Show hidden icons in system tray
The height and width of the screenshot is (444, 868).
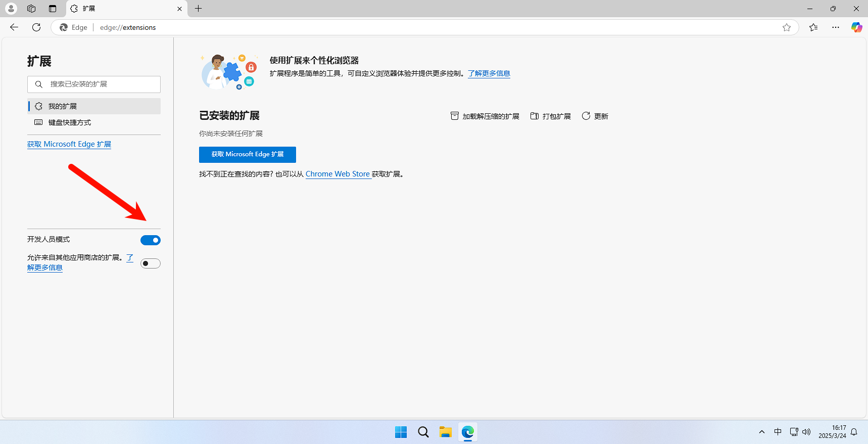762,432
